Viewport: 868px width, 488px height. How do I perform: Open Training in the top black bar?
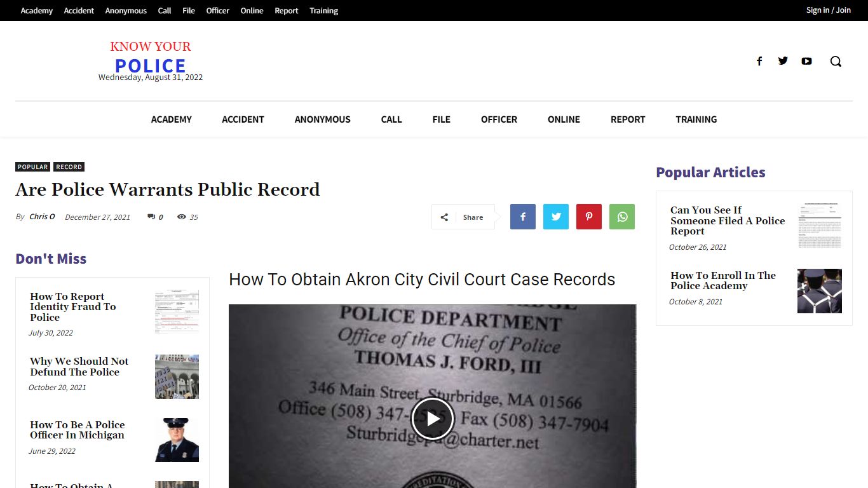tap(323, 11)
